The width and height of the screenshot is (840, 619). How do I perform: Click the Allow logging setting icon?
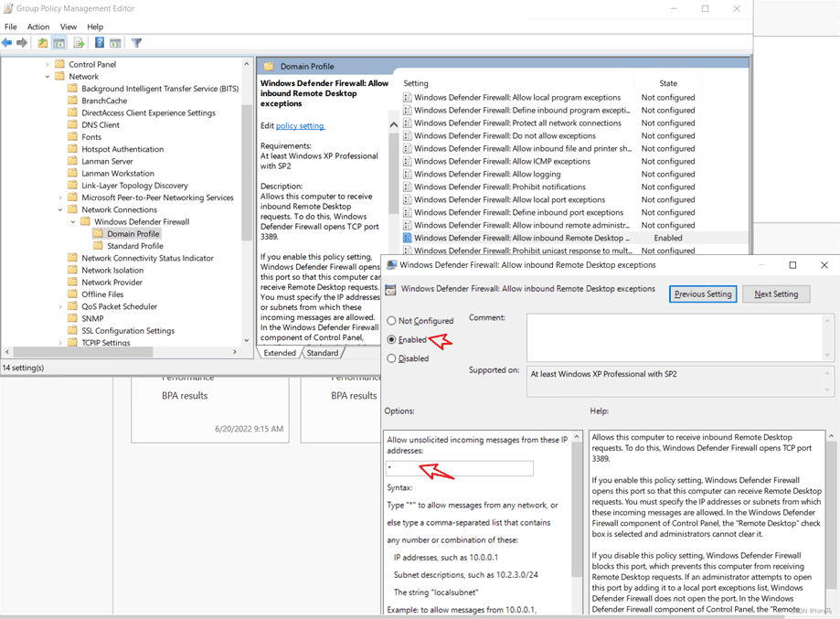click(x=407, y=174)
